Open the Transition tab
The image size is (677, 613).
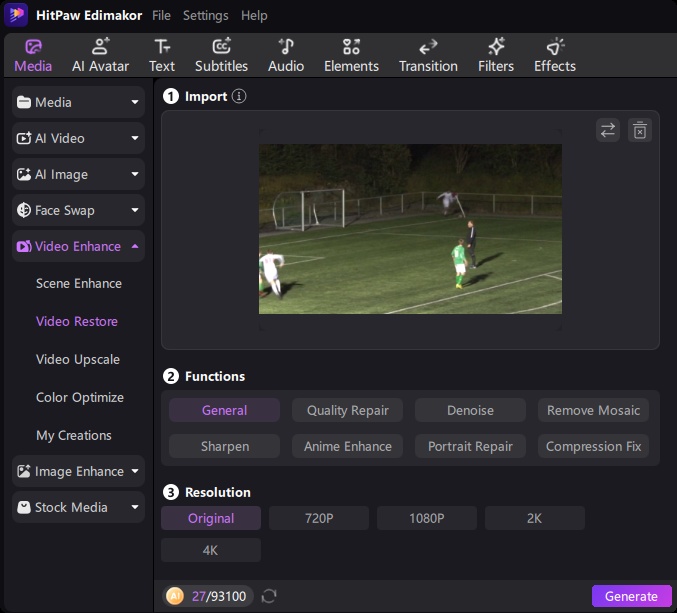428,56
